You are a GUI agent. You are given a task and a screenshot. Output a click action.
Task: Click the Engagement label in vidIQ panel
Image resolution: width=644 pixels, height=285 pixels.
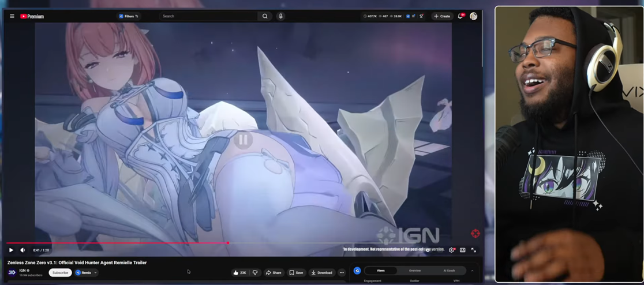pos(373,281)
